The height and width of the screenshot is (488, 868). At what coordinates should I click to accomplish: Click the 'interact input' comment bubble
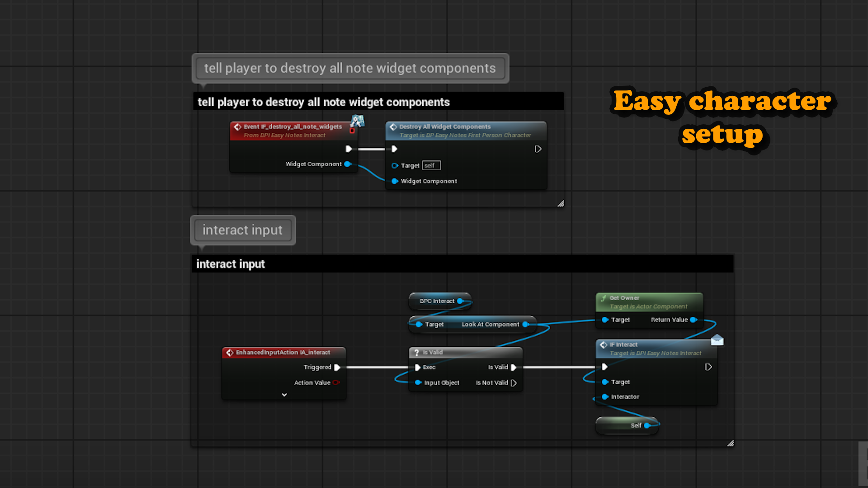pyautogui.click(x=243, y=230)
